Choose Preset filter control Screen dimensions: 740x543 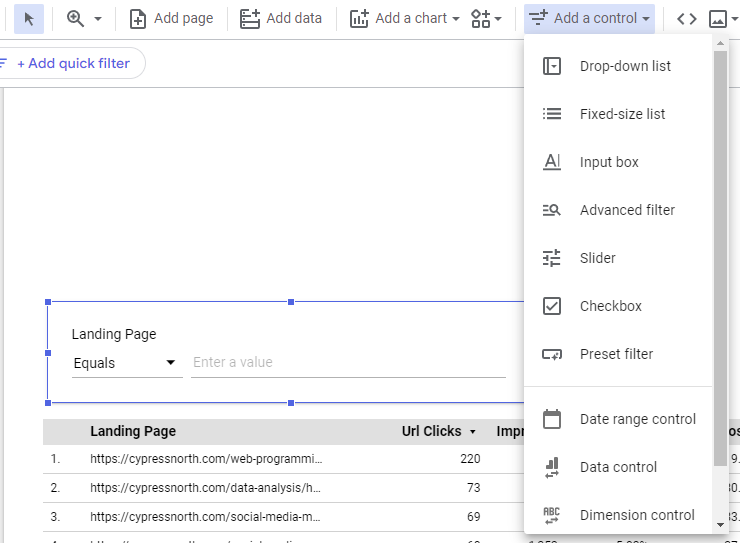618,354
